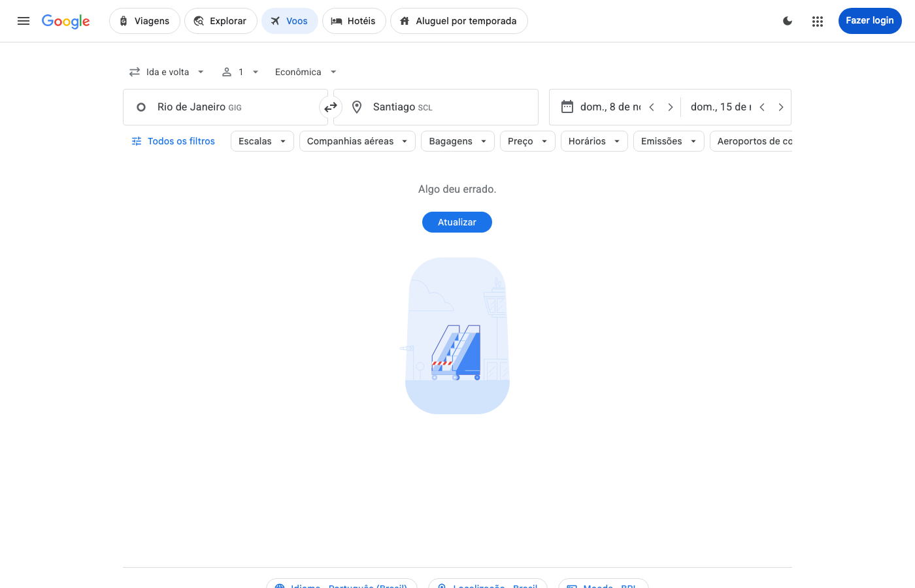The width and height of the screenshot is (915, 588).
Task: Open the Aeroportos de conexão filter
Action: point(751,141)
